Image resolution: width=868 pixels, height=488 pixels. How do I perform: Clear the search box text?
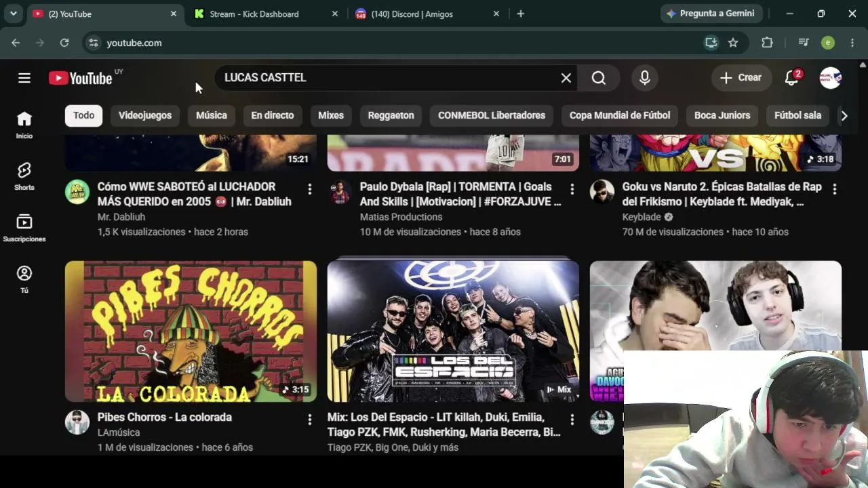tap(566, 78)
